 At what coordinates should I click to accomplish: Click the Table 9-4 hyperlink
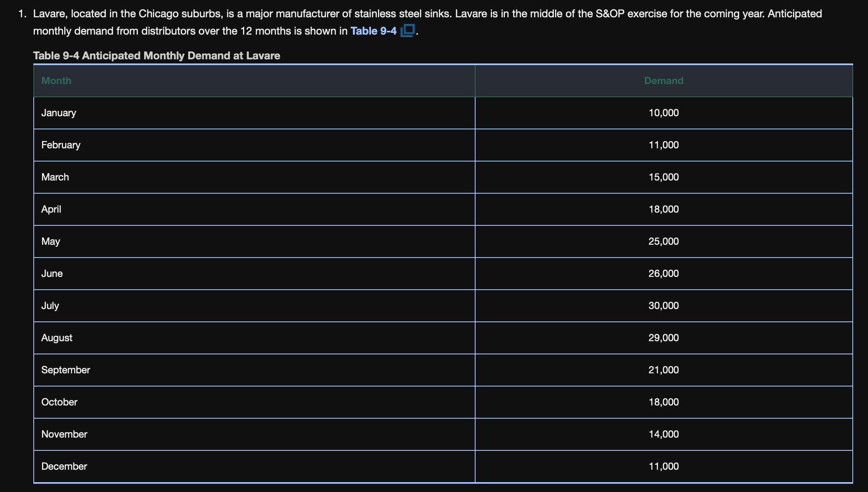tap(373, 31)
